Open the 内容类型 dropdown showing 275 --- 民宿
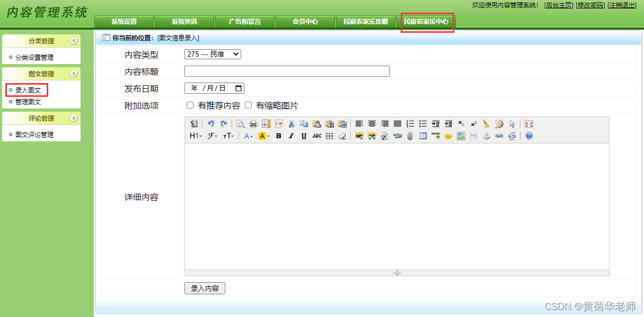Screen dimensions: 644x317 tap(212, 53)
